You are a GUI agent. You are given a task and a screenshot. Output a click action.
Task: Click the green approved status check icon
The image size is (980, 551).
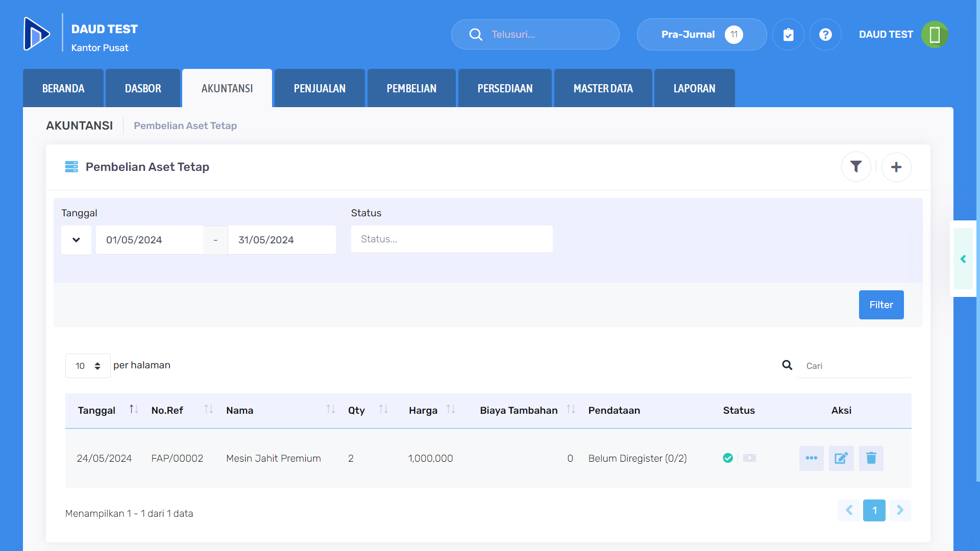tap(728, 458)
